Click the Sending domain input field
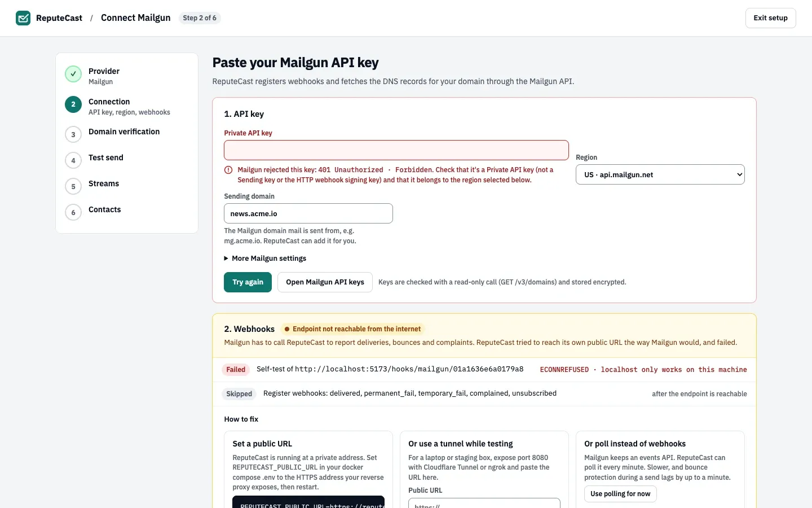 [x=308, y=213]
